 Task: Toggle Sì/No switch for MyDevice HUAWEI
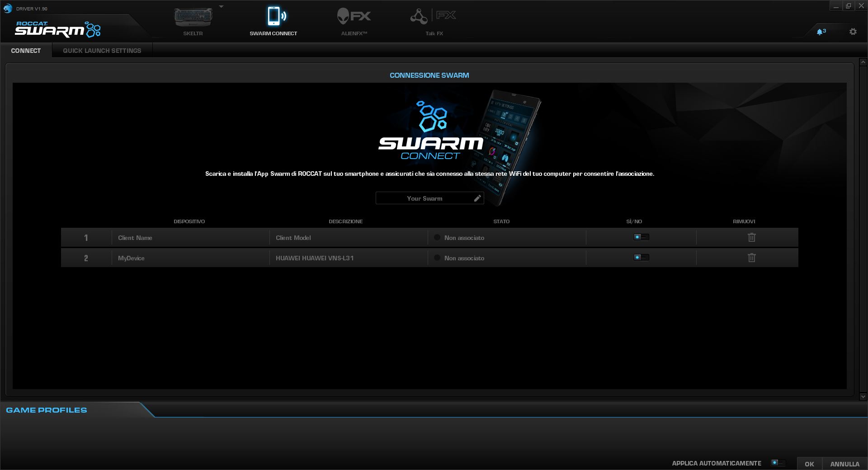(x=641, y=258)
